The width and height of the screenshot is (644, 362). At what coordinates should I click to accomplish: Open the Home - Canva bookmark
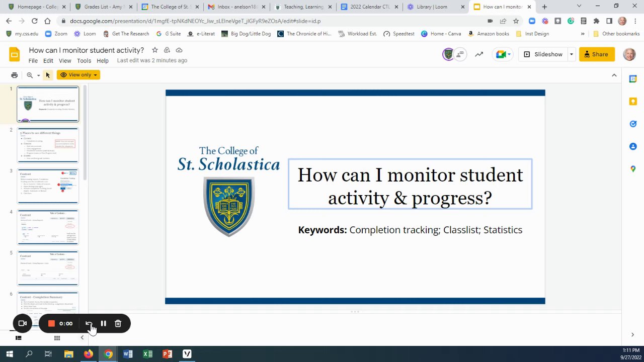[x=441, y=34]
